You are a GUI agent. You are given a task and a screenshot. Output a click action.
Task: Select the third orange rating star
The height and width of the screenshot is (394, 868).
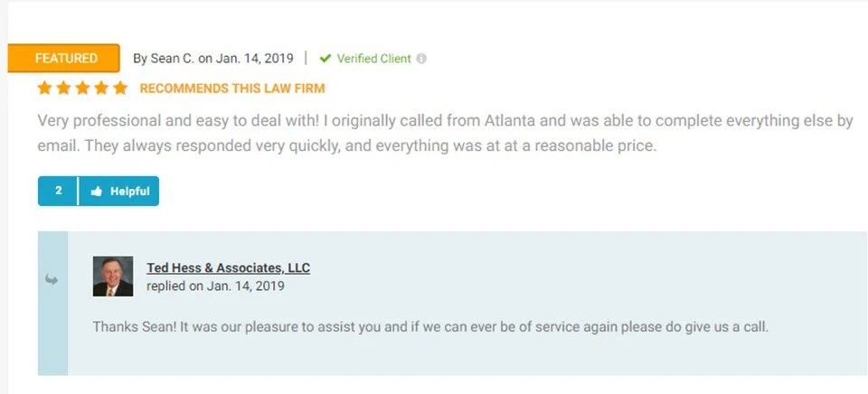coord(82,89)
